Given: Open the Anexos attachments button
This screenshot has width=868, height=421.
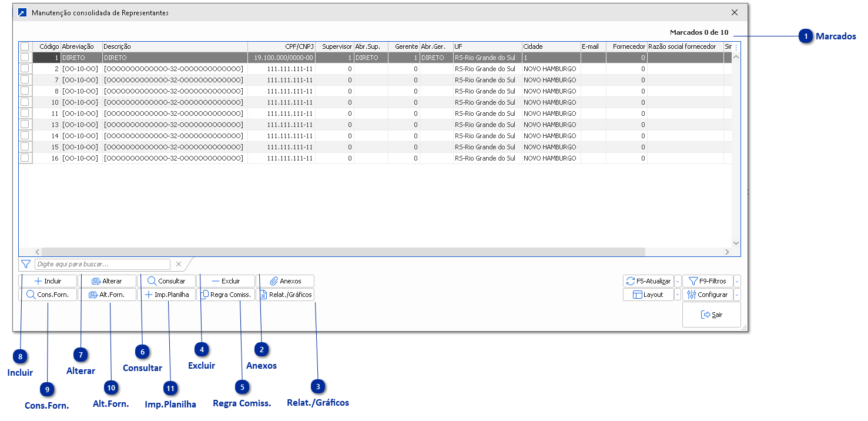Looking at the screenshot, I should 286,281.
